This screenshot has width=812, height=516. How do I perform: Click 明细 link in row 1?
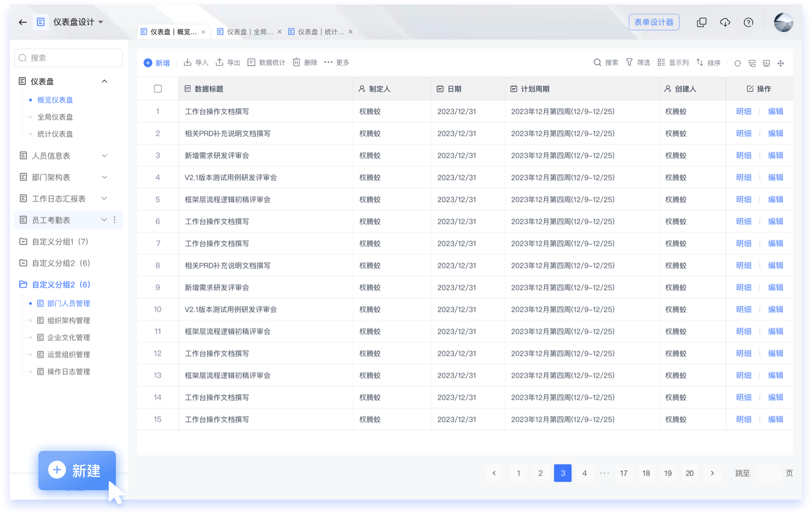pyautogui.click(x=743, y=111)
